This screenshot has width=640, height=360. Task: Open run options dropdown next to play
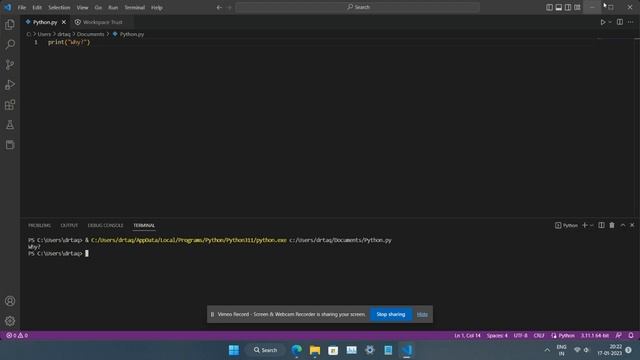click(610, 22)
